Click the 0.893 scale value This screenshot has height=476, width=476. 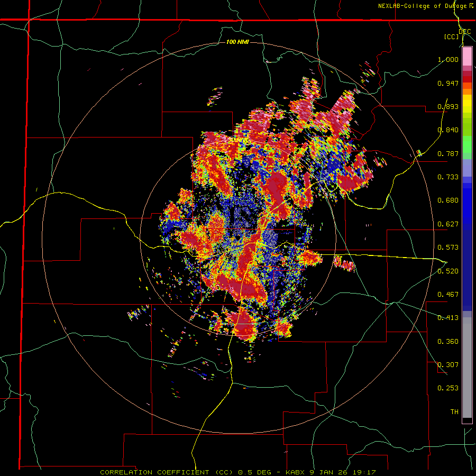coord(448,106)
